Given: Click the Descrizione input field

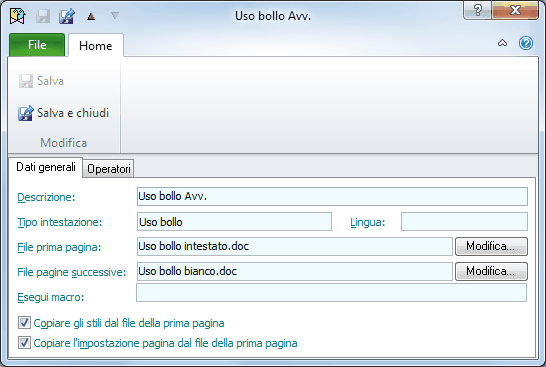Looking at the screenshot, I should (x=332, y=196).
